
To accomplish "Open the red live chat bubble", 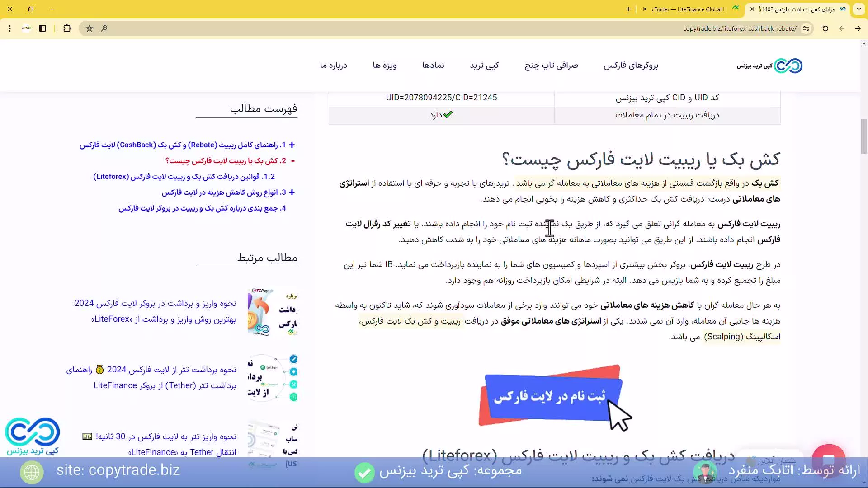I will [x=828, y=460].
